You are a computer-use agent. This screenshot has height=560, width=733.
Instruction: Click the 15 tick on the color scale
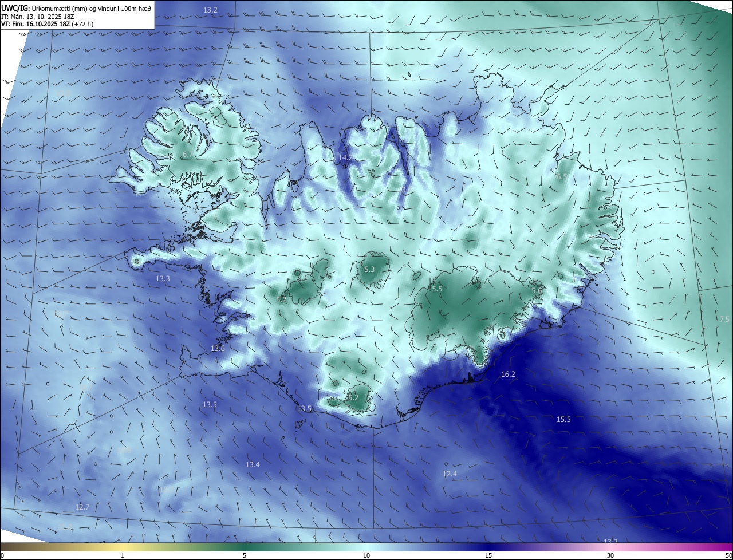(488, 555)
